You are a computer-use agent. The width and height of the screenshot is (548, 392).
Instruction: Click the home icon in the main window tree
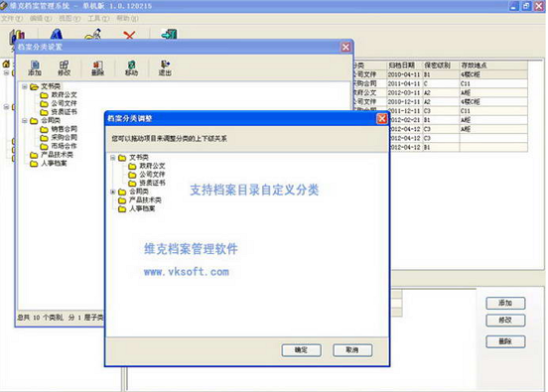(x=6, y=64)
